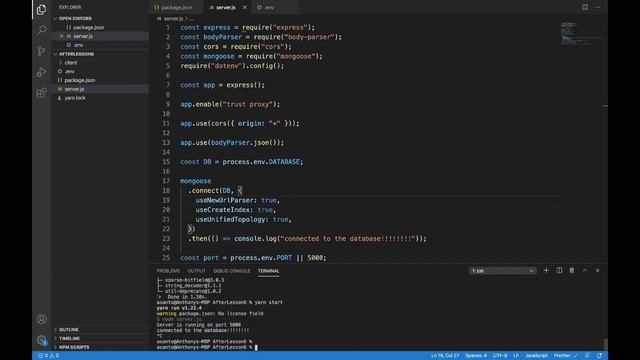Image resolution: width=640 pixels, height=360 pixels.
Task: Change the LF end of line sequence
Action: click(516, 356)
